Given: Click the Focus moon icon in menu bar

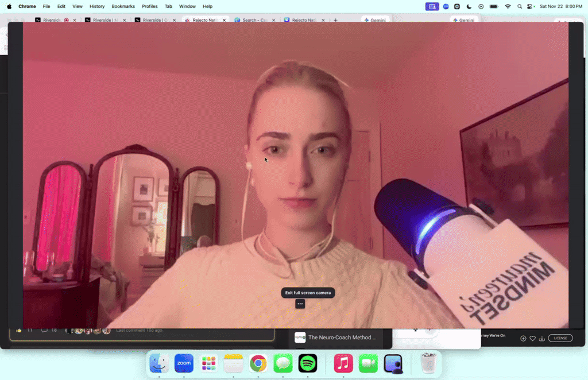Looking at the screenshot, I should coord(469,6).
